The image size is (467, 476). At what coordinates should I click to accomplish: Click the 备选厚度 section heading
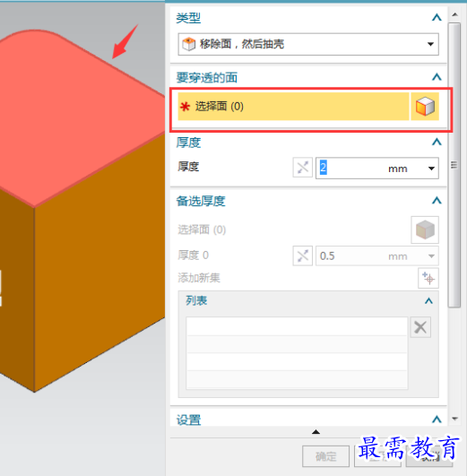(x=201, y=201)
